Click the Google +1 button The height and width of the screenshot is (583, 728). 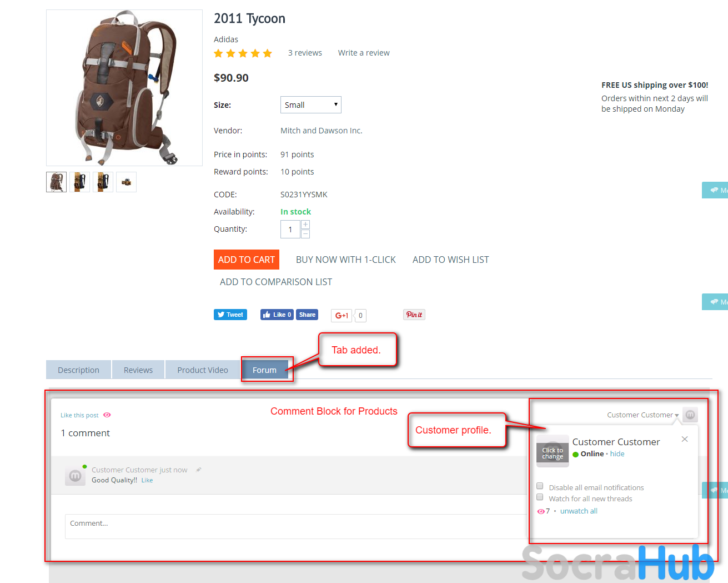[341, 316]
